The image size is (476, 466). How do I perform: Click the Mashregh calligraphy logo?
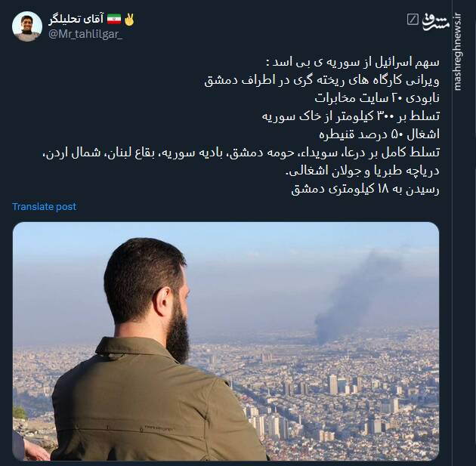[x=436, y=22]
